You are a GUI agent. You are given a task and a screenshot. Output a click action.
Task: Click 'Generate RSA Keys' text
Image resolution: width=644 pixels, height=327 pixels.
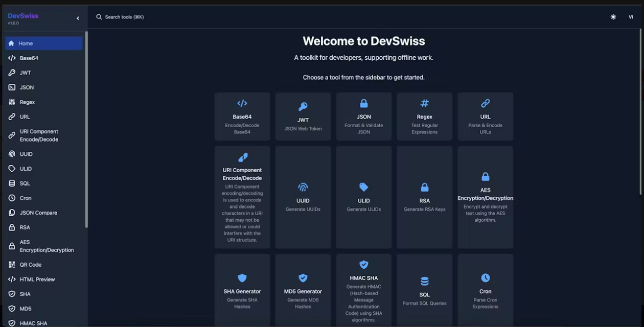(x=425, y=209)
